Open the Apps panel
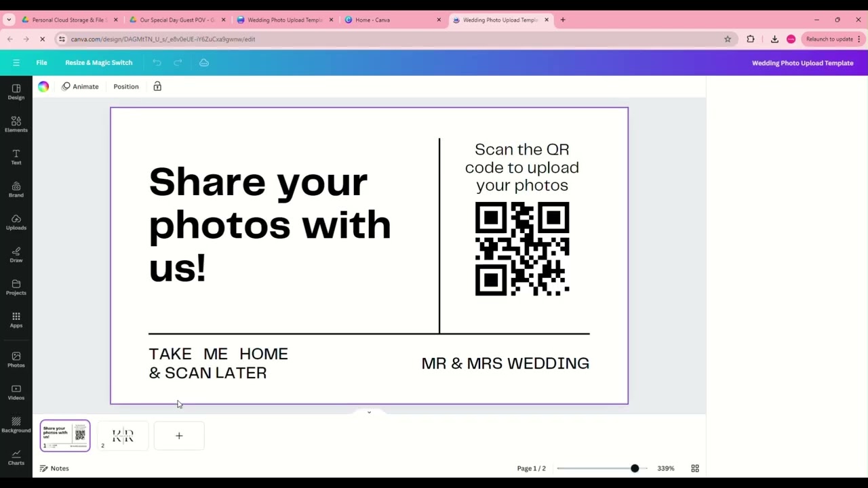868x488 pixels. tap(16, 320)
